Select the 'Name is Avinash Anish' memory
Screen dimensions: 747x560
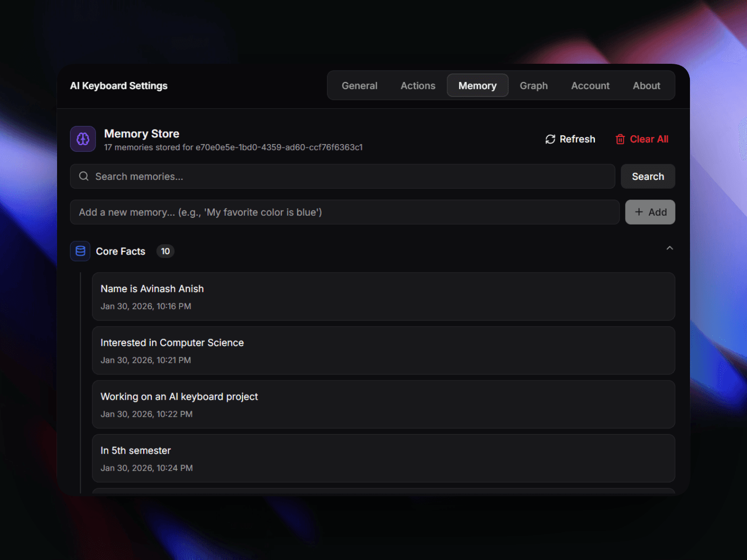(383, 297)
